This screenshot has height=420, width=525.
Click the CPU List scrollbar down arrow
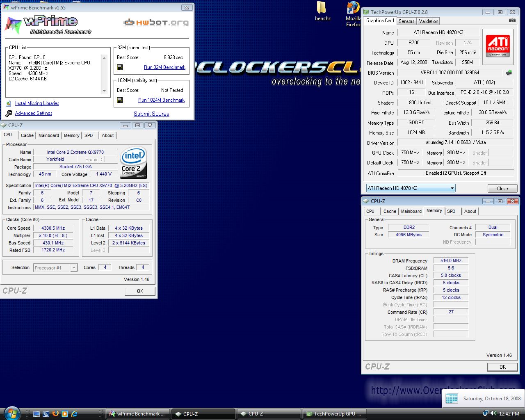pos(104,91)
